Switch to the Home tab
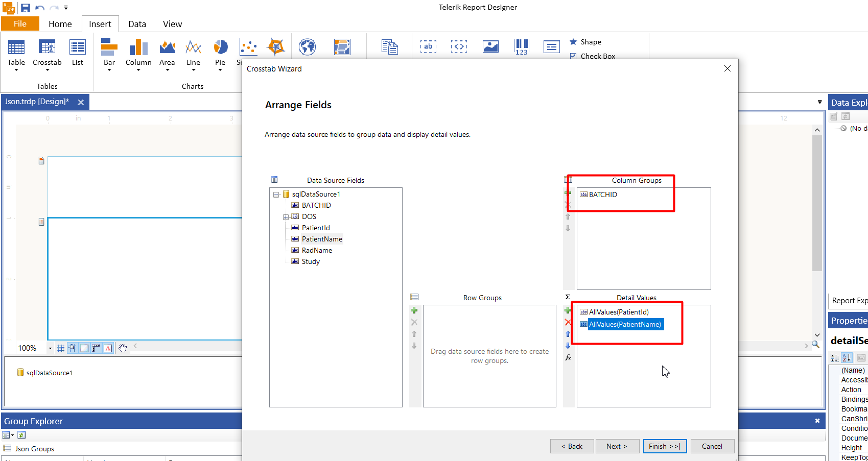This screenshot has height=461, width=868. pos(60,23)
